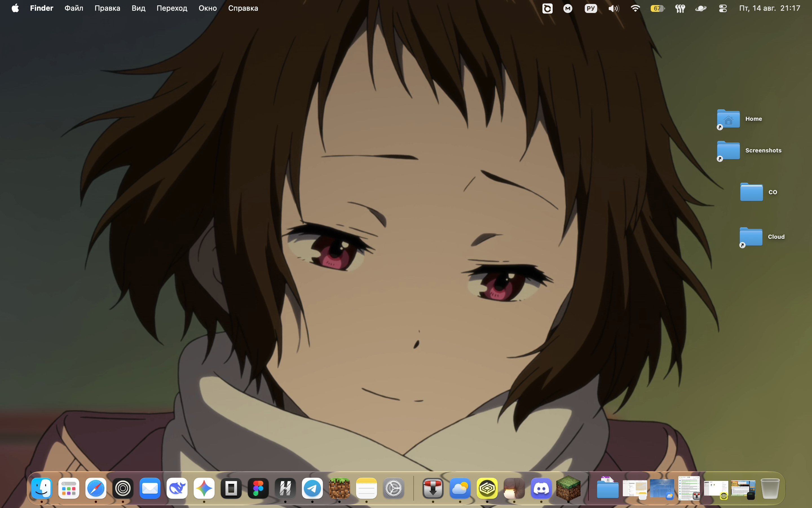Open the yellow maze-logo app in dock
812x508 pixels.
coord(487,488)
